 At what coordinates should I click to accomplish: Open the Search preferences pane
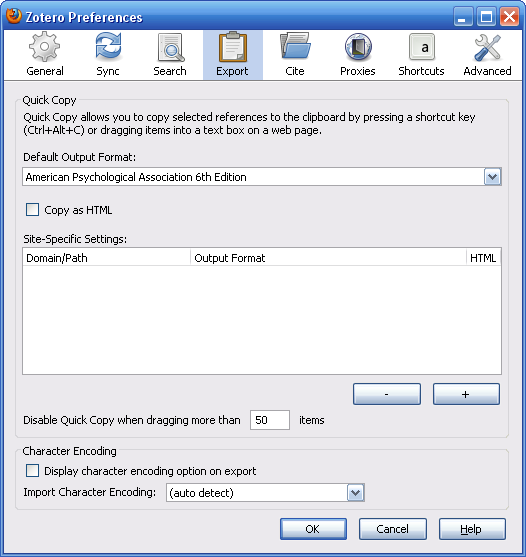[170, 55]
